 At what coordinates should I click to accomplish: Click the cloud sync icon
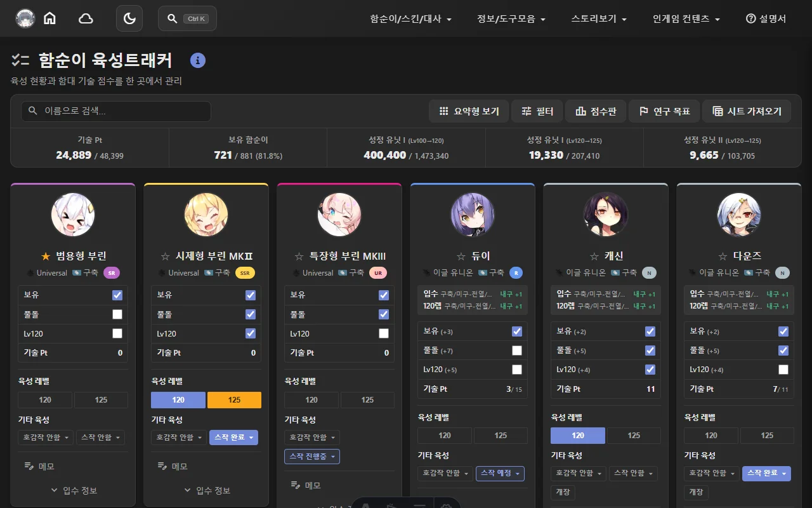coord(86,18)
